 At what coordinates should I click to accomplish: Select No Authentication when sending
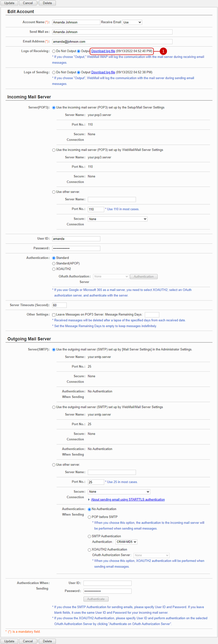click(x=89, y=509)
